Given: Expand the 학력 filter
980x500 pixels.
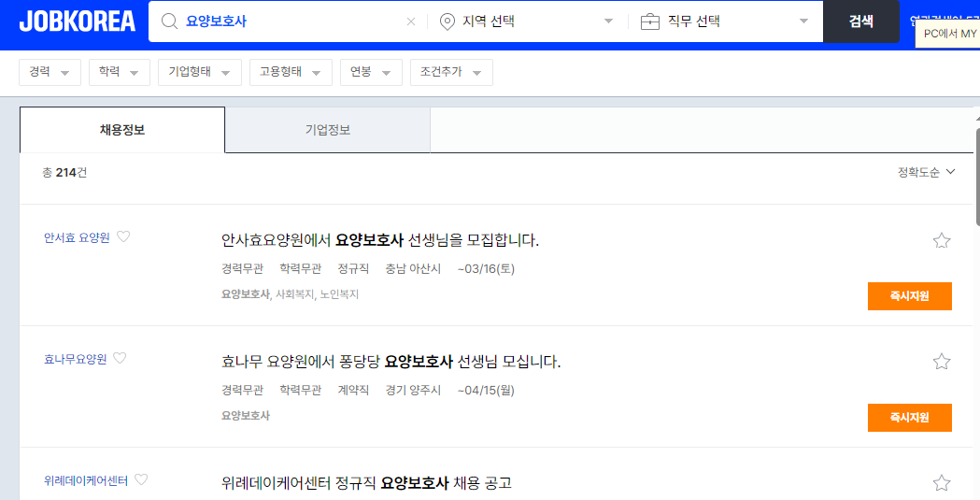Looking at the screenshot, I should (119, 72).
